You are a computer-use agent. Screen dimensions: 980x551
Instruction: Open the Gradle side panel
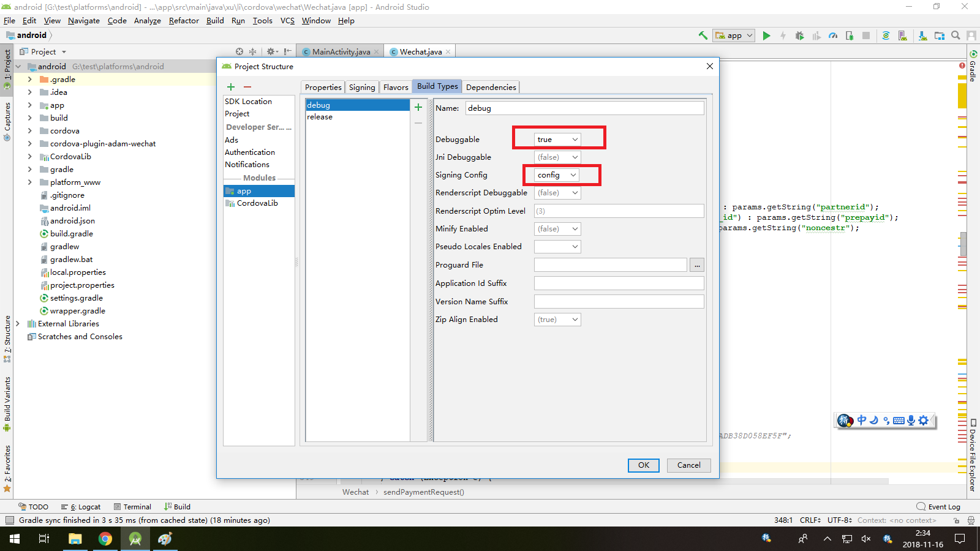[973, 66]
